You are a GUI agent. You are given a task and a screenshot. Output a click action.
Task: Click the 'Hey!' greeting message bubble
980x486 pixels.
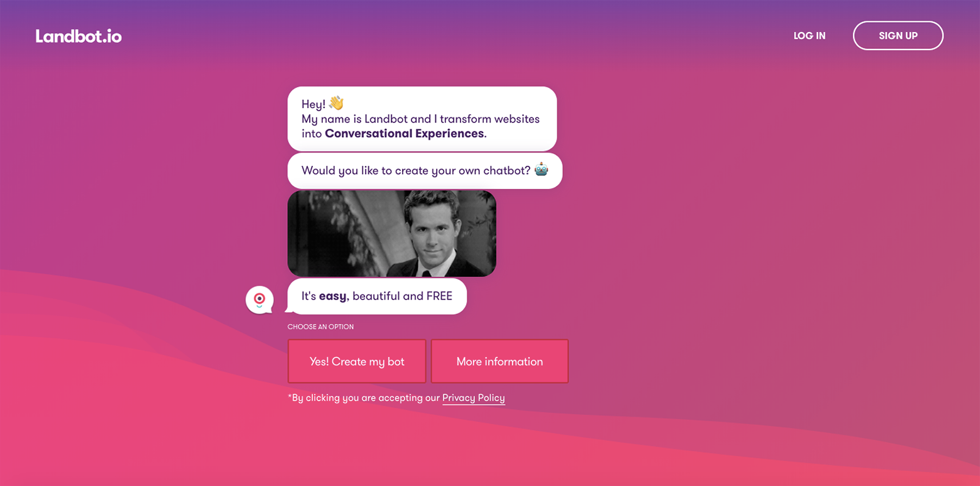coord(422,119)
